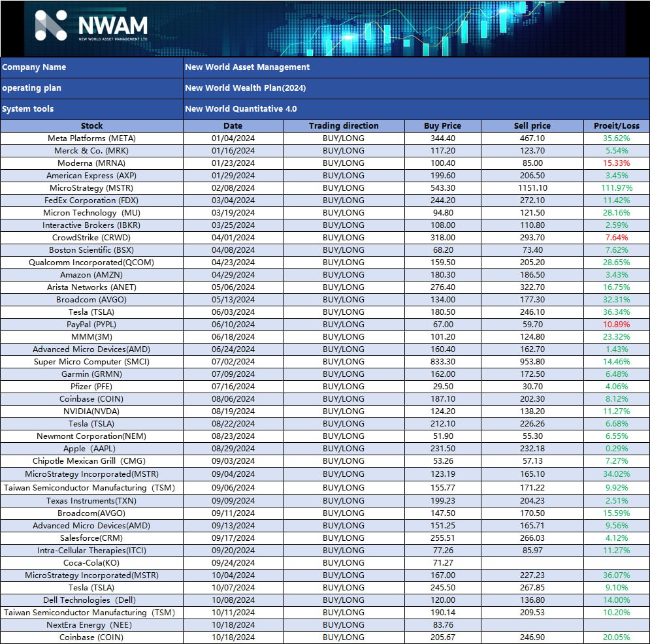This screenshot has height=644, width=650.
Task: Select the red 15.33% loss value
Action: point(617,163)
